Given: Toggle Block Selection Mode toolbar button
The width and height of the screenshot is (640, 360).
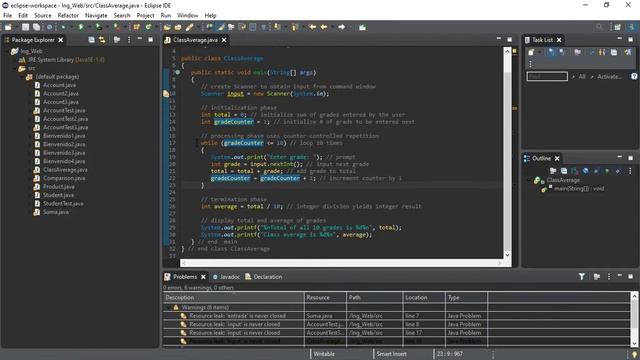Looking at the screenshot, I should click(x=253, y=27).
